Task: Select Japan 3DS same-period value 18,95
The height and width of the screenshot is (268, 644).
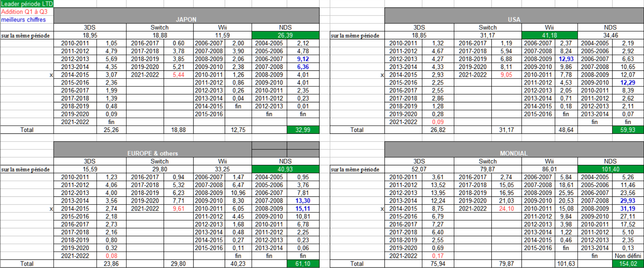Action: [90, 35]
